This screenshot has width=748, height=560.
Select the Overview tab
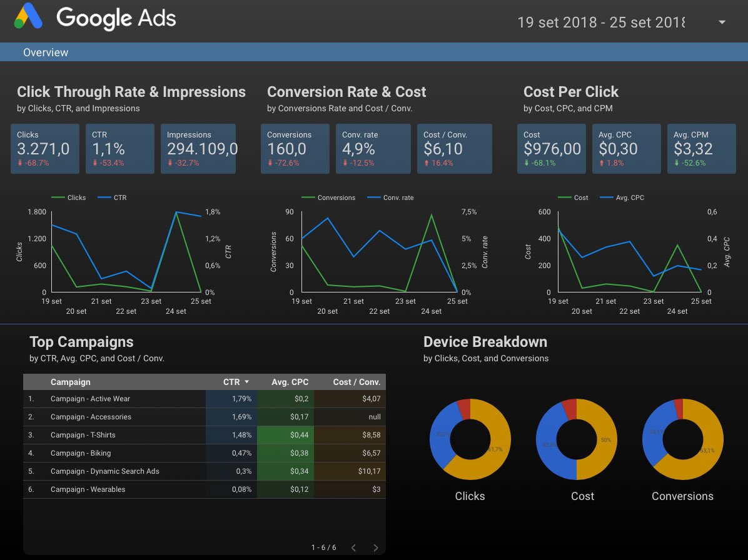point(46,52)
